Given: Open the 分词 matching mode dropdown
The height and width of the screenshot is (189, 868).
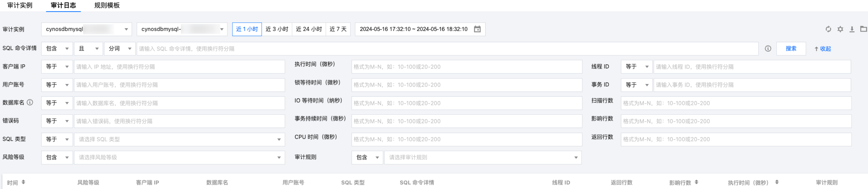Looking at the screenshot, I should (120, 49).
